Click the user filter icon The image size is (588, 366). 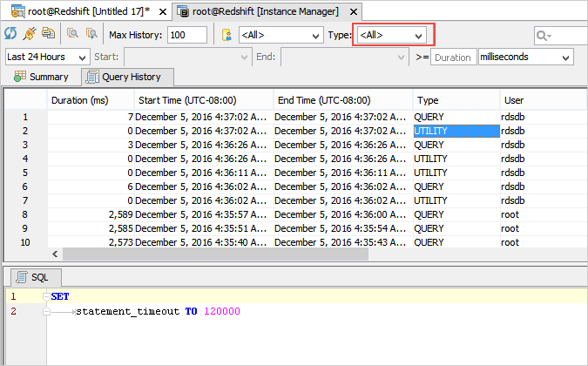226,35
